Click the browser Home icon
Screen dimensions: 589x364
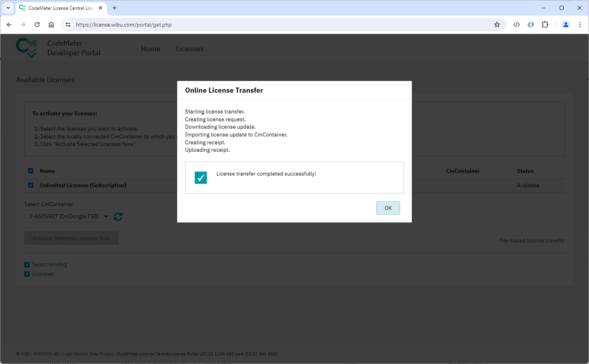[x=51, y=25]
